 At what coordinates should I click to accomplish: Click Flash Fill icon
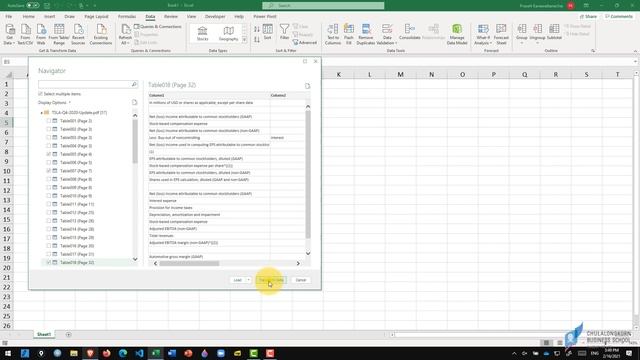click(349, 29)
